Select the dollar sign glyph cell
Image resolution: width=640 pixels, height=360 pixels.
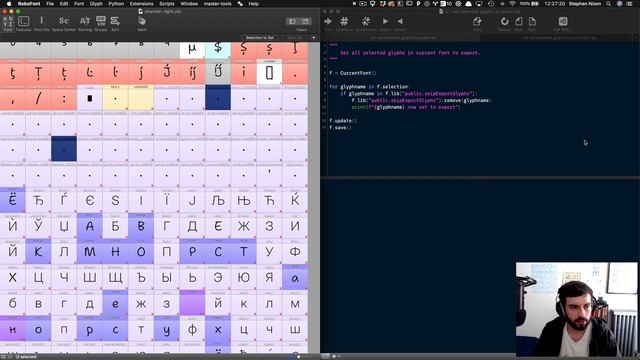[218, 50]
